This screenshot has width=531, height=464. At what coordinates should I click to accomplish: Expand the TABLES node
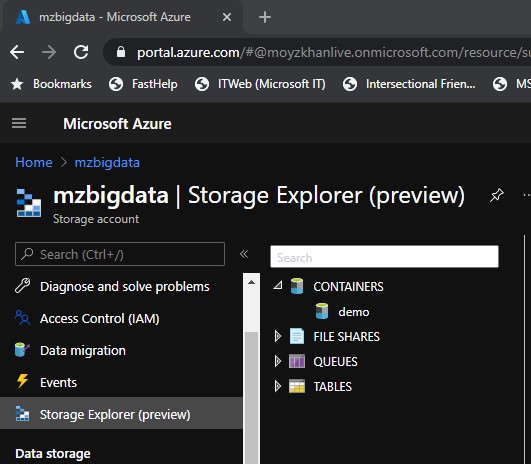tap(278, 386)
